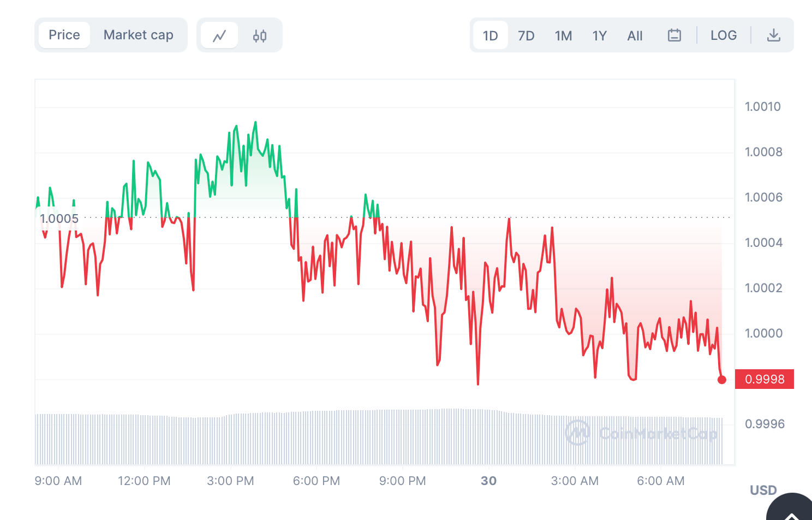Image resolution: width=812 pixels, height=520 pixels.
Task: Click the 1.0002 axis value
Action: (763, 288)
